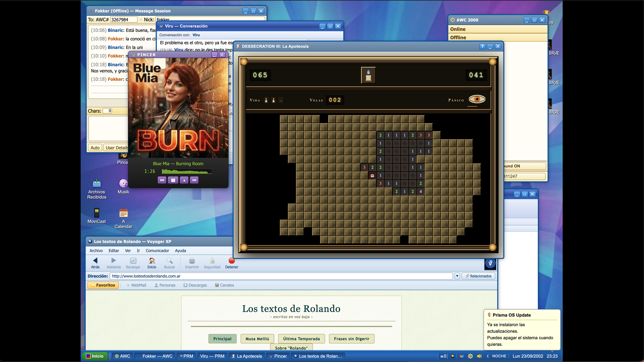Expand the address bar history dropdown
Image resolution: width=644 pixels, height=362 pixels.
tap(457, 276)
